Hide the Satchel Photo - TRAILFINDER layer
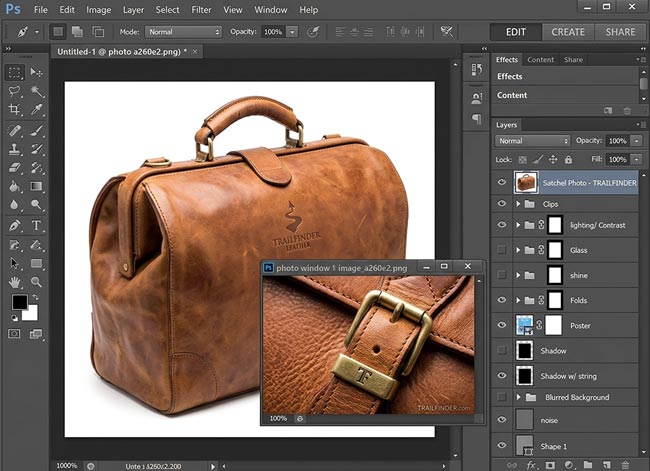Screen dimensions: 650x471 502,182
